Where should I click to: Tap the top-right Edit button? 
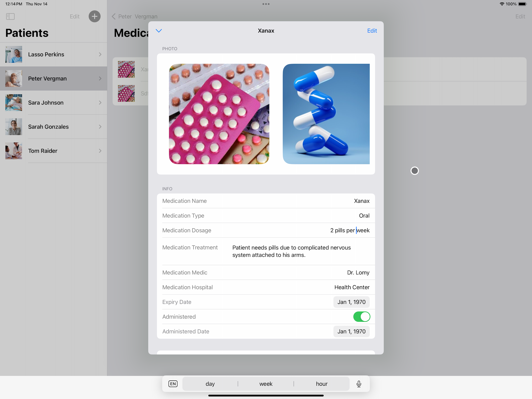pyautogui.click(x=520, y=16)
